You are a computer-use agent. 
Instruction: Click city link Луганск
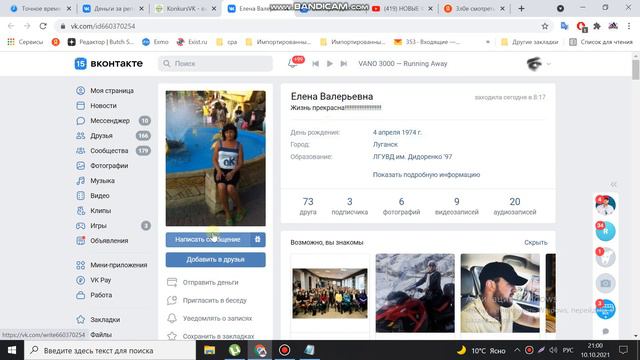(x=385, y=144)
